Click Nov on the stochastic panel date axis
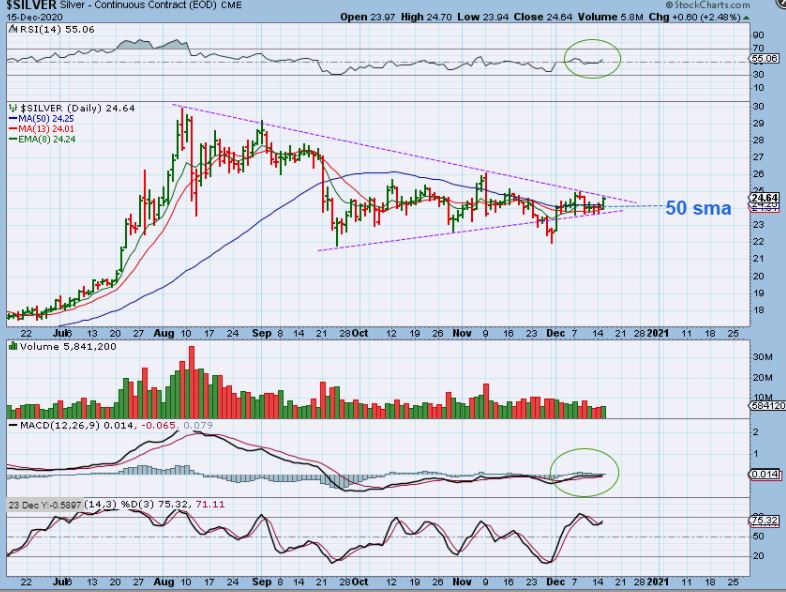 pyautogui.click(x=462, y=582)
